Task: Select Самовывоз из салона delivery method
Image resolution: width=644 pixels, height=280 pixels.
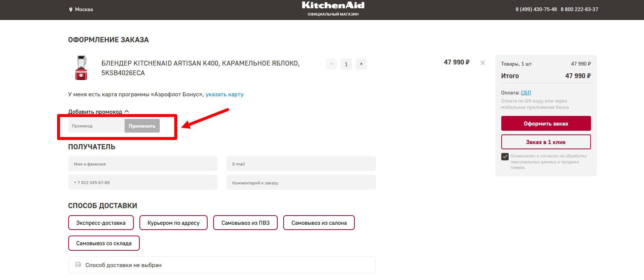Action: (319, 223)
